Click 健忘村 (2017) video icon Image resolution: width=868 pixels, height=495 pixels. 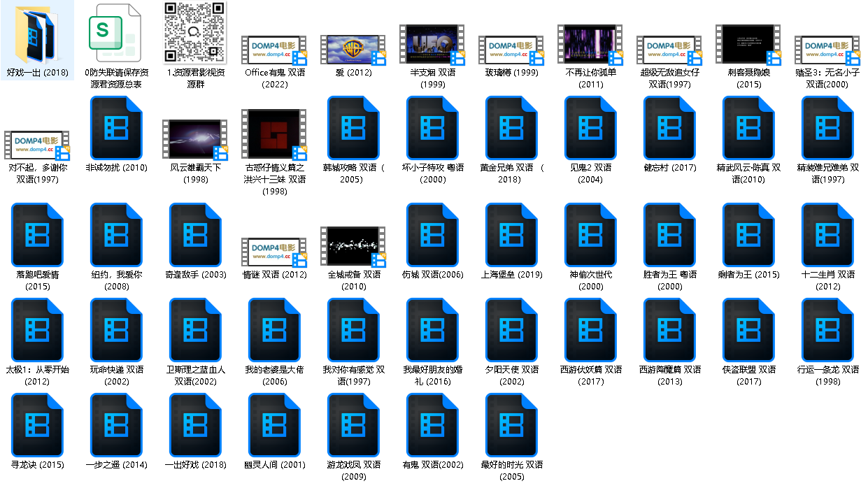click(x=669, y=128)
